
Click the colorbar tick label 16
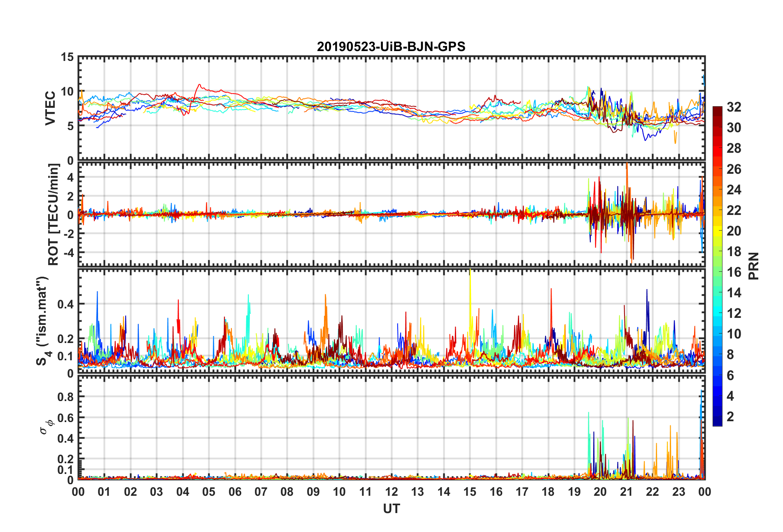coord(734,272)
